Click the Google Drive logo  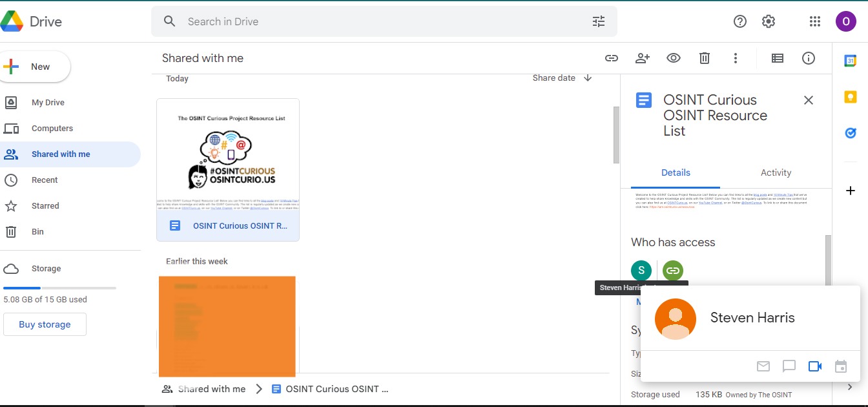[x=12, y=21]
